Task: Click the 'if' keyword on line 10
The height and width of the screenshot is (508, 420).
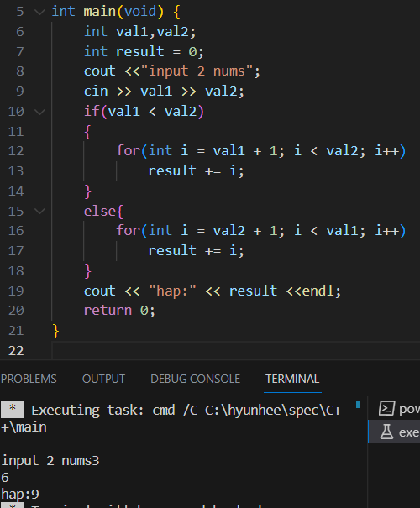Action: (x=92, y=111)
